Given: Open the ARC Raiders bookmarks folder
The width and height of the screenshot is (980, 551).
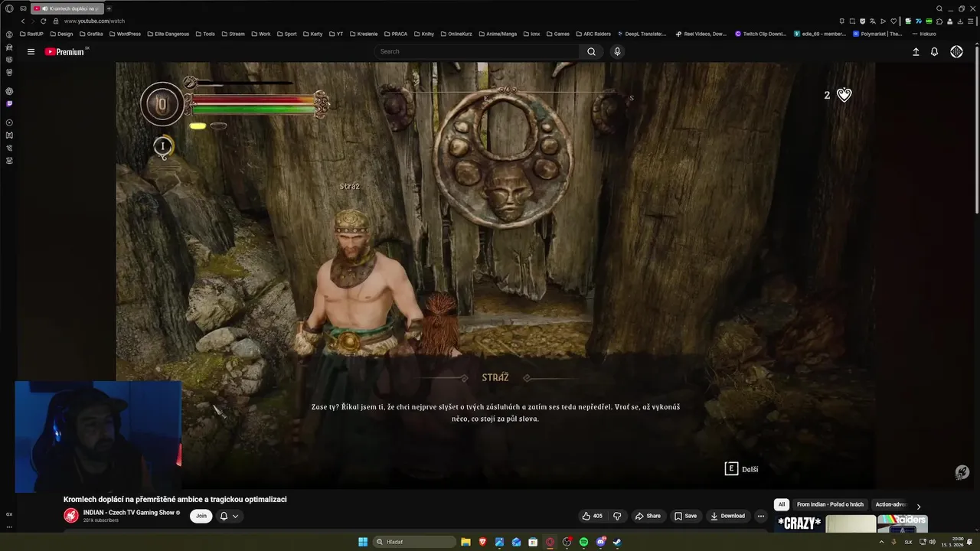Looking at the screenshot, I should coord(593,34).
